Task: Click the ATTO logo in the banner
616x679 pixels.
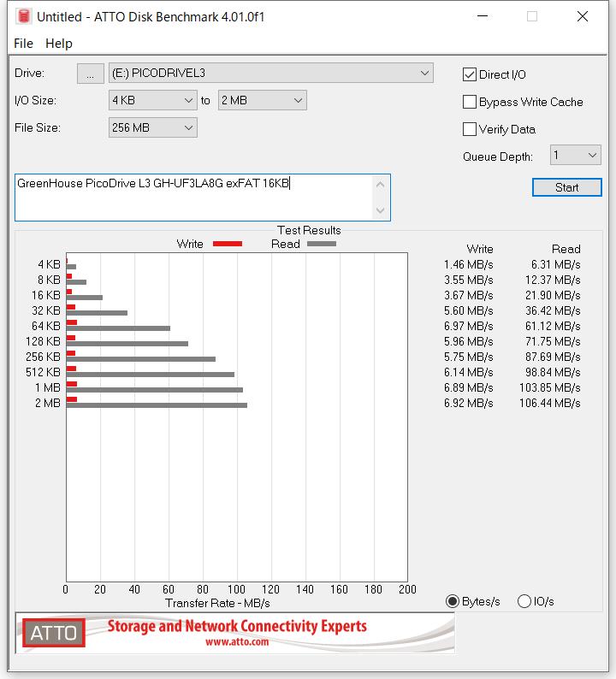Action: coord(54,633)
